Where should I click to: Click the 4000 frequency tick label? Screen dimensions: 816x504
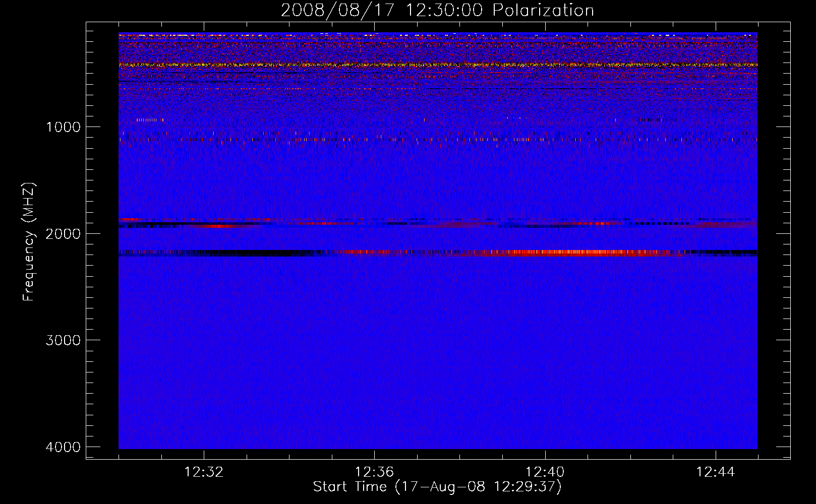tap(63, 447)
